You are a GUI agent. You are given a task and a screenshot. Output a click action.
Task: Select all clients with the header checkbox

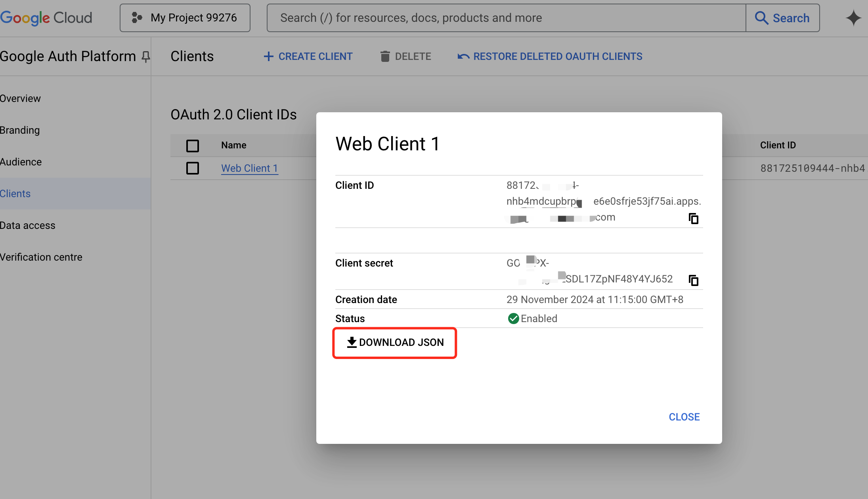(193, 146)
